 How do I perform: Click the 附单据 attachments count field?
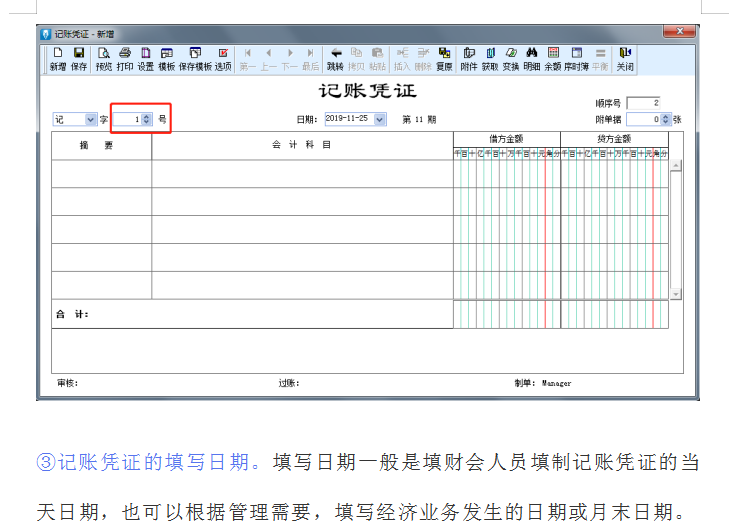[x=643, y=120]
